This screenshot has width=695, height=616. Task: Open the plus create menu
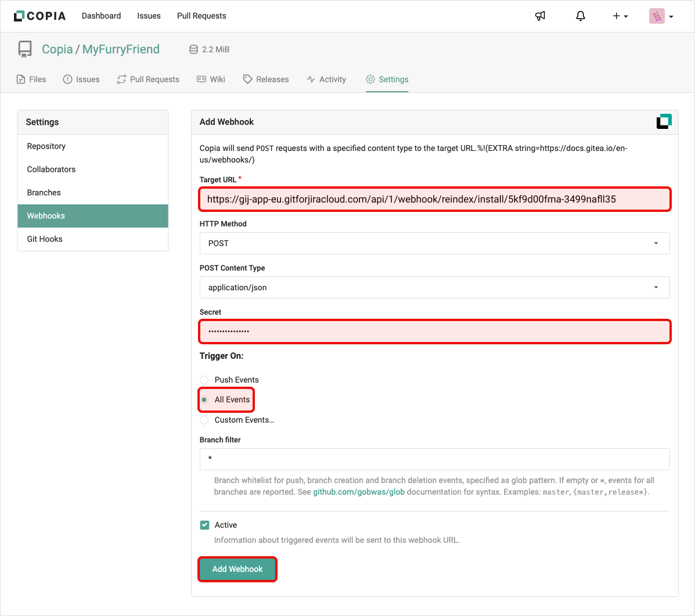[620, 16]
